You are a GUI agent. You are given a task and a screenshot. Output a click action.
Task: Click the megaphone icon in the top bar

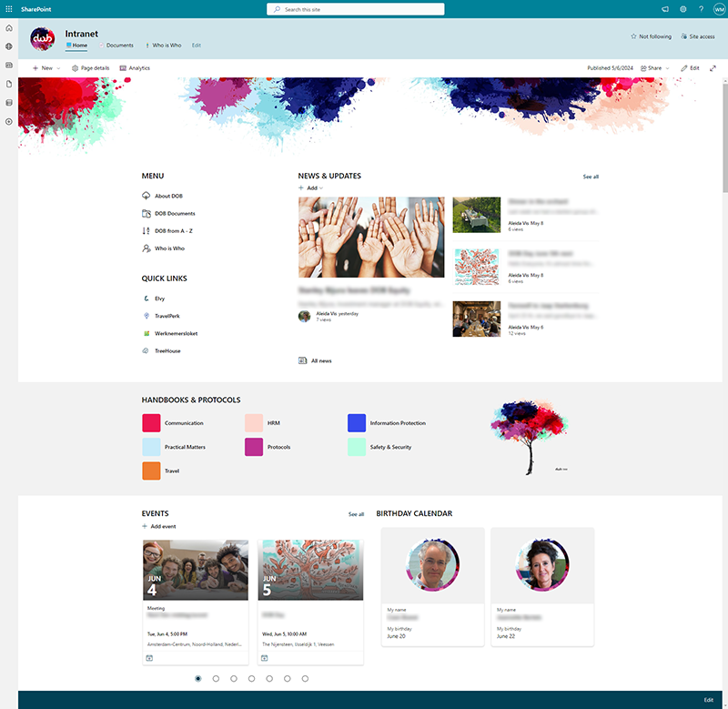(664, 9)
